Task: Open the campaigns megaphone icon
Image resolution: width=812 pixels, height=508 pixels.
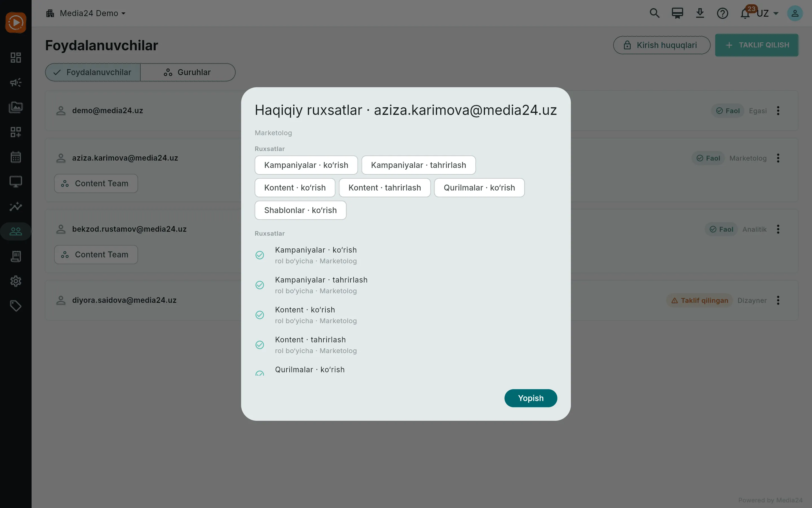Action: (x=16, y=82)
